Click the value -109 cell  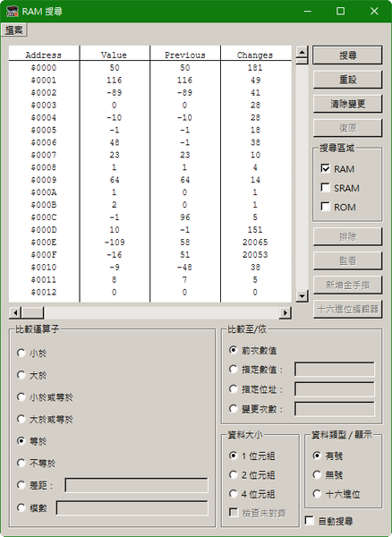(115, 243)
